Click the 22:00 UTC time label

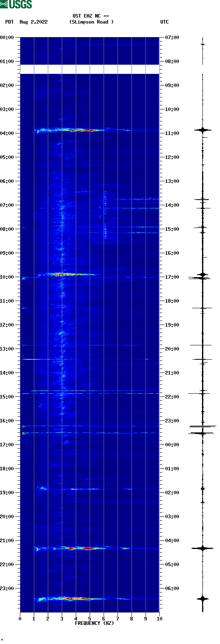pos(172,396)
